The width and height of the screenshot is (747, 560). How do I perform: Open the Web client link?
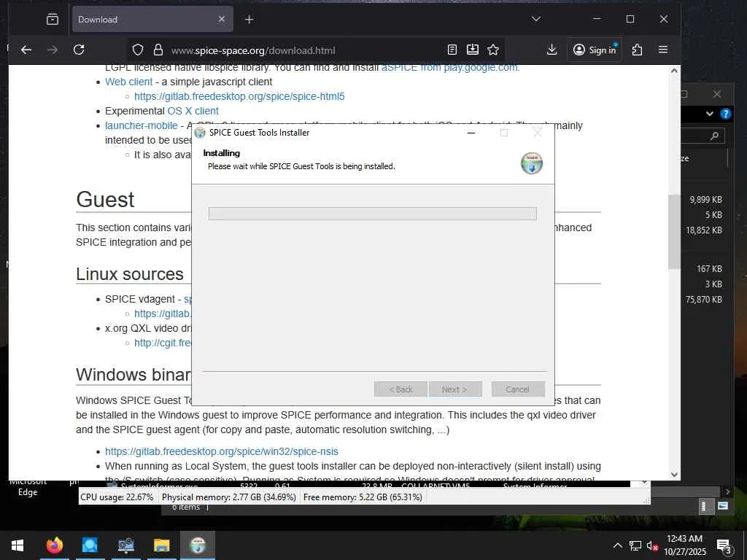pyautogui.click(x=128, y=82)
